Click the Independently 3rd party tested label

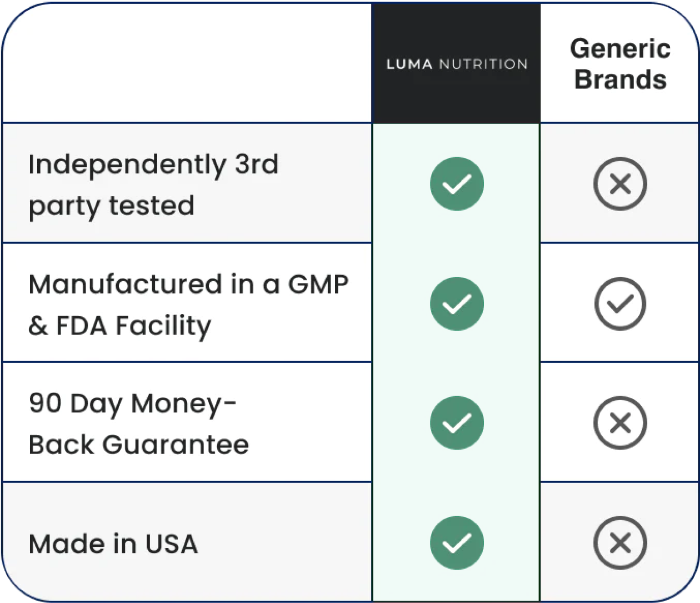(x=153, y=185)
